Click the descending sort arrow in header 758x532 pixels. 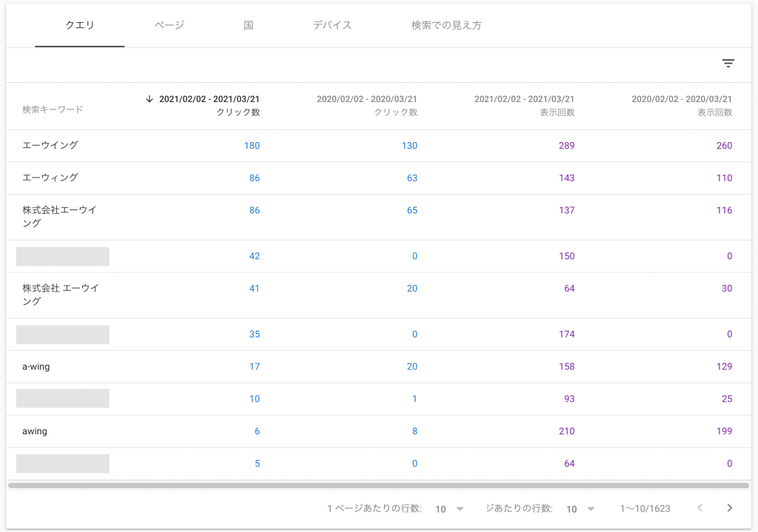coord(149,99)
